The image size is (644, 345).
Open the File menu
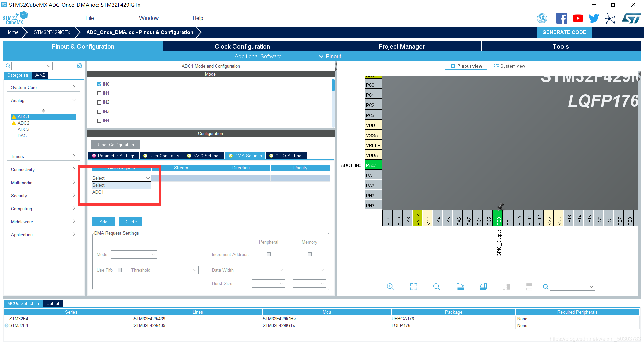tap(90, 18)
